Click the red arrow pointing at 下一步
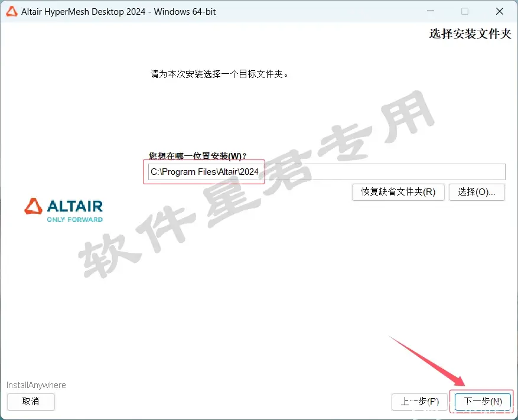The image size is (518, 420). 428,361
